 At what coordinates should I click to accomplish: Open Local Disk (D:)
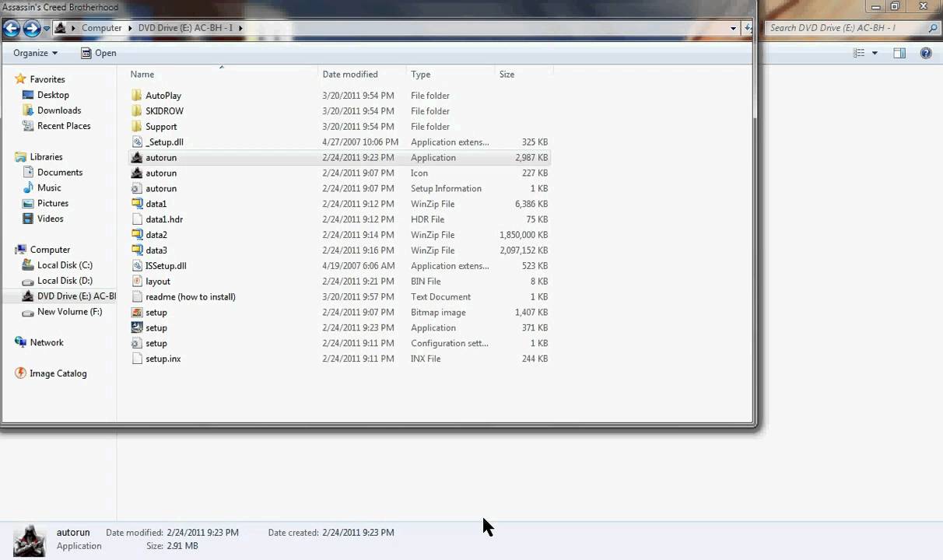click(x=65, y=281)
